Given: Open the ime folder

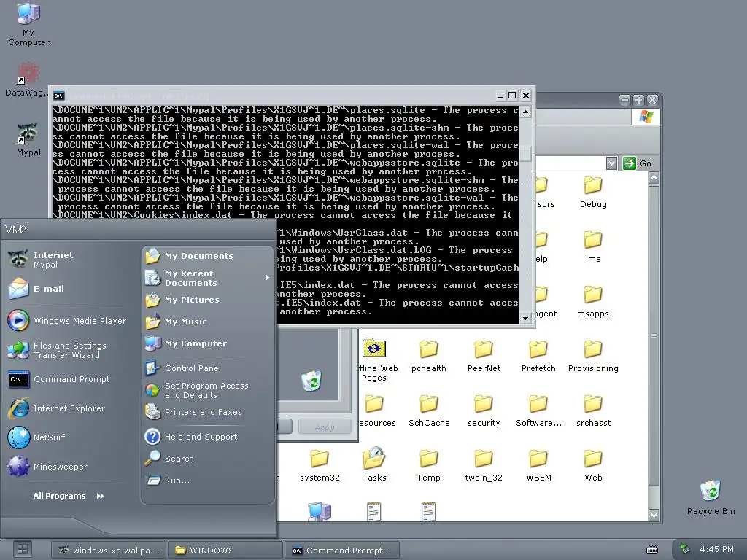Looking at the screenshot, I should tap(593, 246).
